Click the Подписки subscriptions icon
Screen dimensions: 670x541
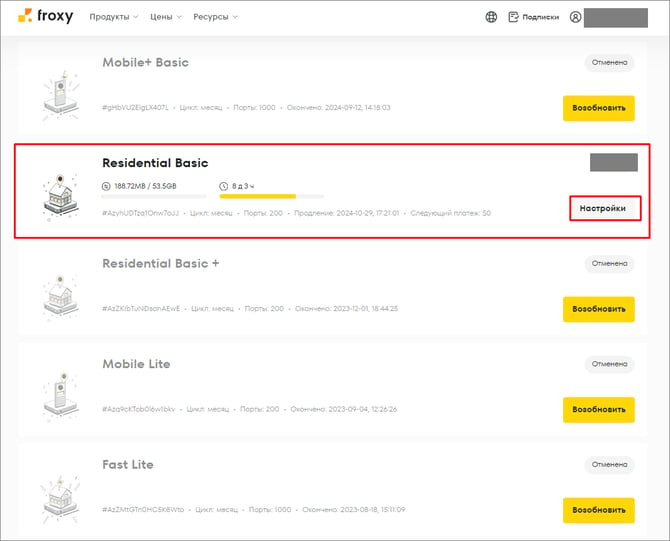tap(513, 17)
